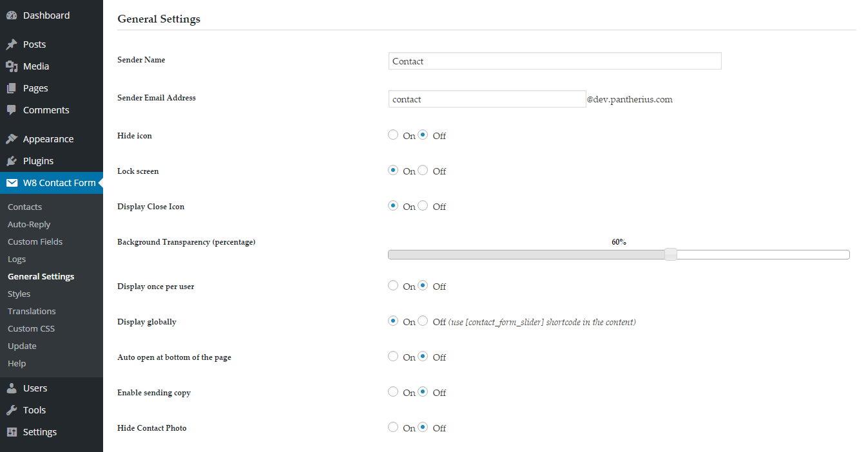Click the Posts pushpin icon
The width and height of the screenshot is (868, 452).
(12, 44)
